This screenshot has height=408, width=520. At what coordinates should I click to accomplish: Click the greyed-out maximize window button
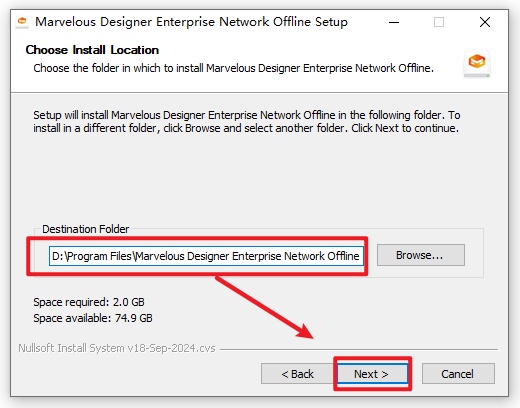[x=439, y=22]
